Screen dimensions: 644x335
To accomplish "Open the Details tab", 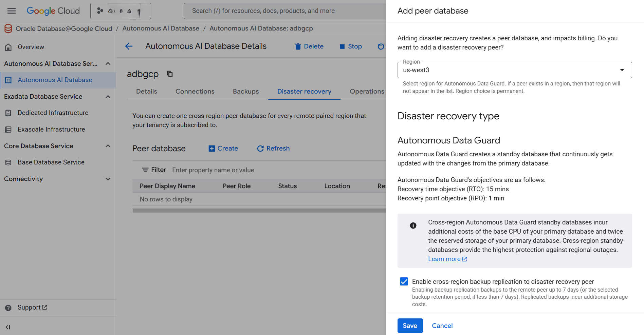I will click(x=146, y=91).
